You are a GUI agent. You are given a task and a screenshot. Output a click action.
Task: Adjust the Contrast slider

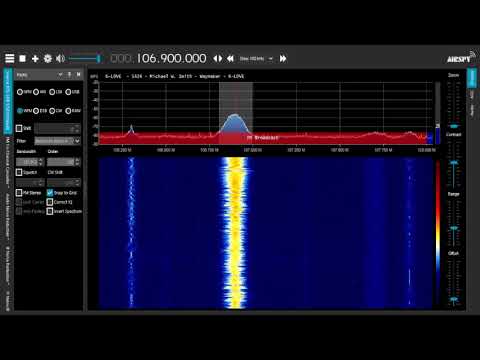[x=454, y=164]
